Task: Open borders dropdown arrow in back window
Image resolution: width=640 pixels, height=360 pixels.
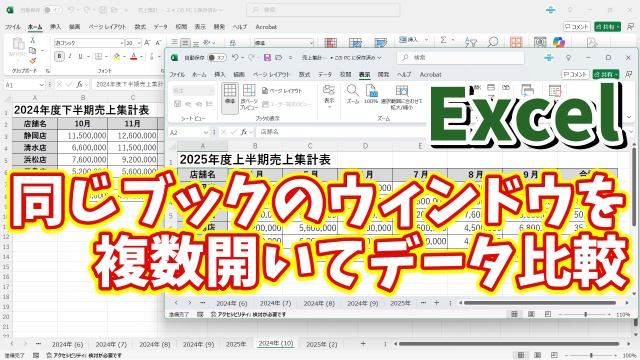Action: 106,56
